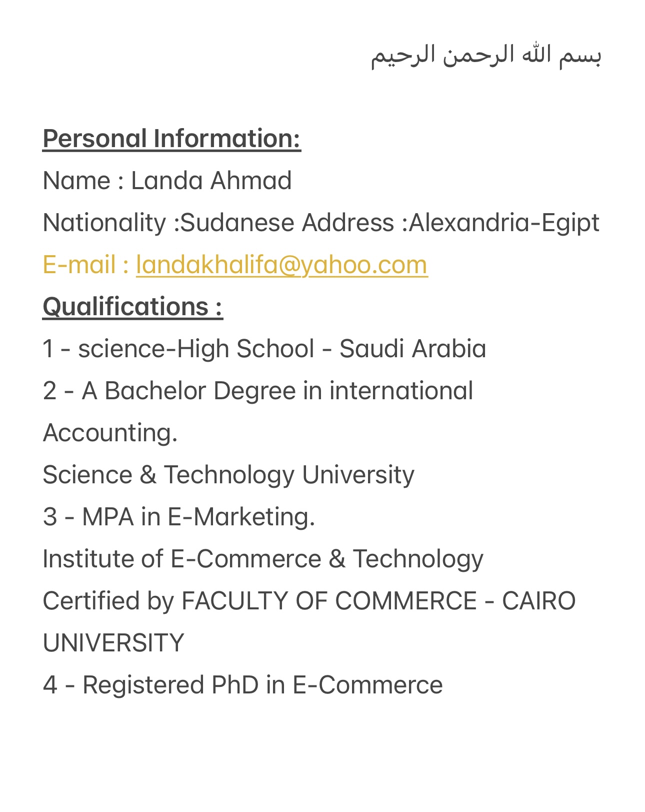Click the Science & Technology University line
This screenshot has width=645, height=812.
228,475
